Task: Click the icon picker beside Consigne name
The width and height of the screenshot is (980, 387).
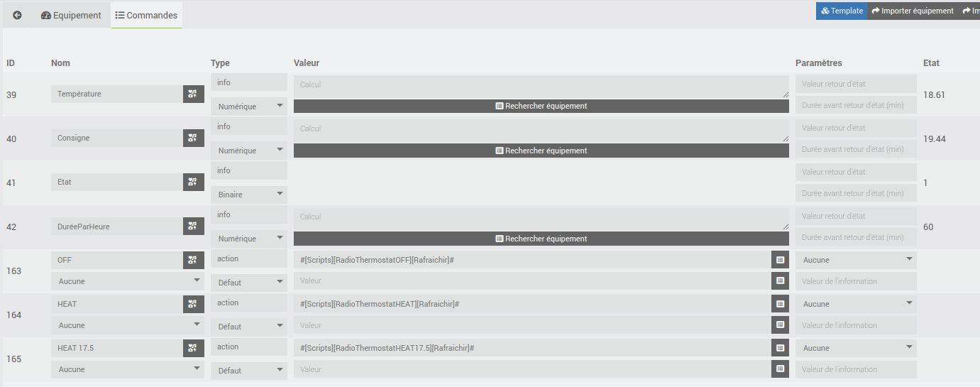Action: click(x=194, y=138)
